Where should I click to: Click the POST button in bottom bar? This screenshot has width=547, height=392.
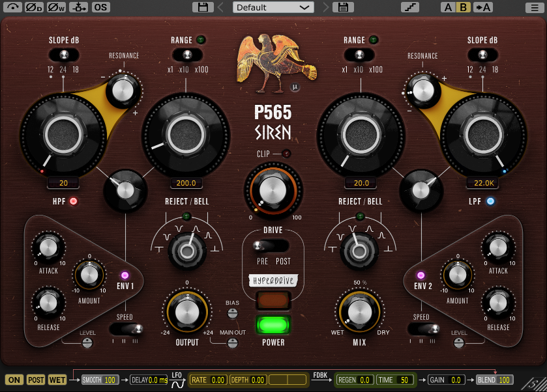tap(36, 380)
